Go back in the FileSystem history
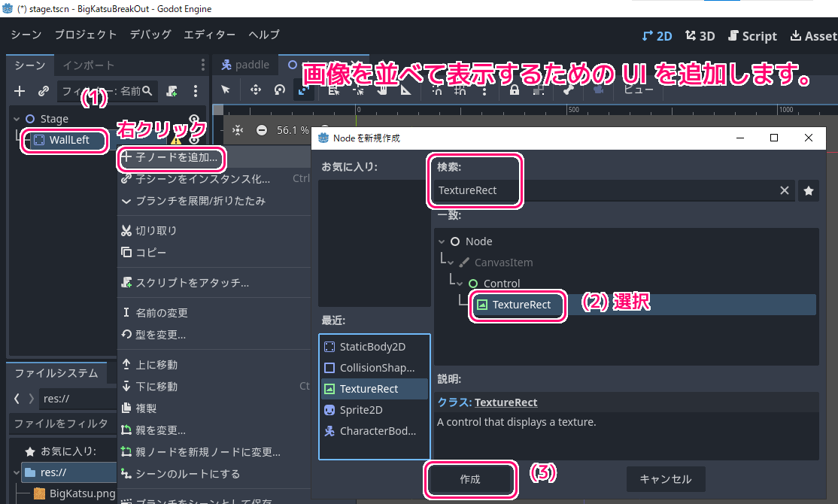 point(17,399)
